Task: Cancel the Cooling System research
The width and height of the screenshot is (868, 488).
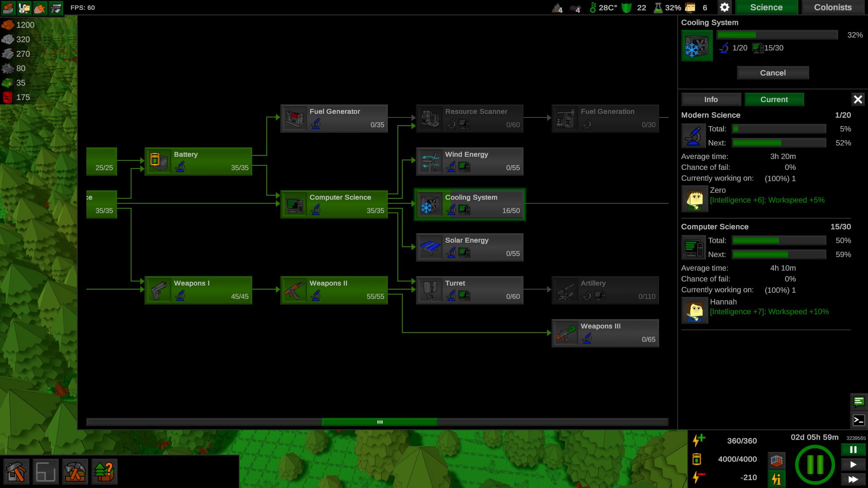Action: tap(773, 73)
